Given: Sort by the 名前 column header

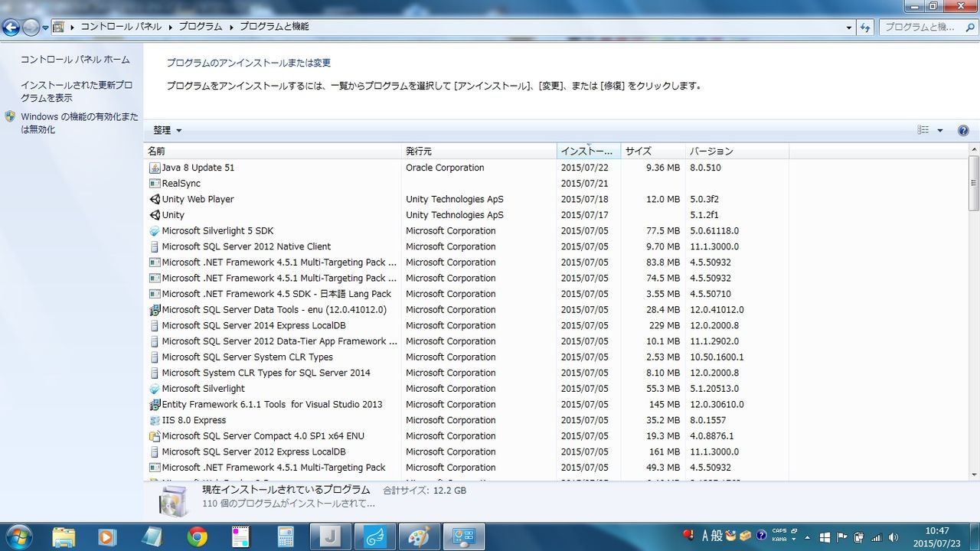Looking at the screenshot, I should [273, 152].
